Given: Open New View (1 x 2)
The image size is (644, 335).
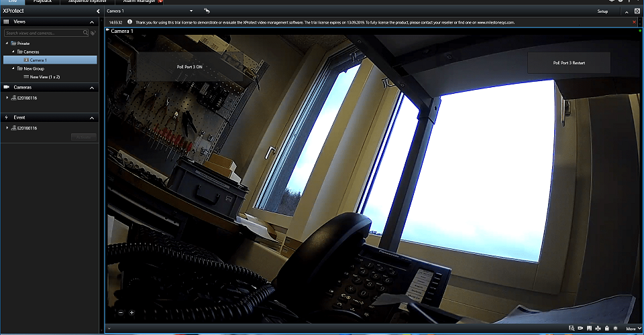Looking at the screenshot, I should tap(42, 76).
